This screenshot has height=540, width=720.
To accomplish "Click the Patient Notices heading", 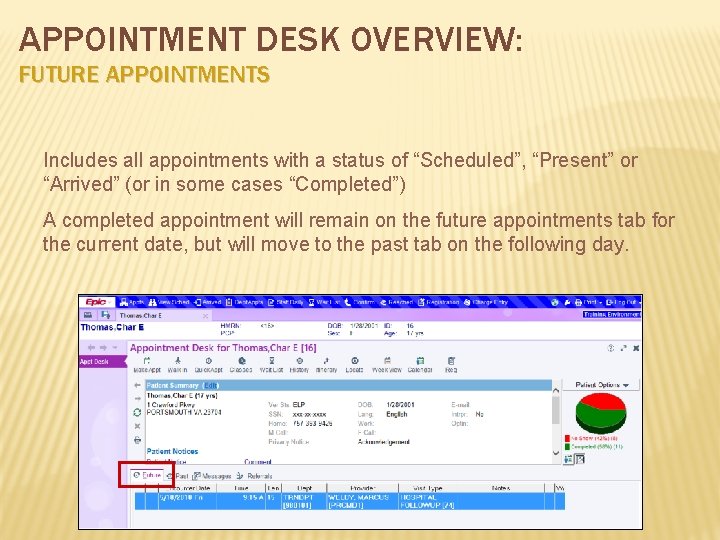I will [172, 451].
